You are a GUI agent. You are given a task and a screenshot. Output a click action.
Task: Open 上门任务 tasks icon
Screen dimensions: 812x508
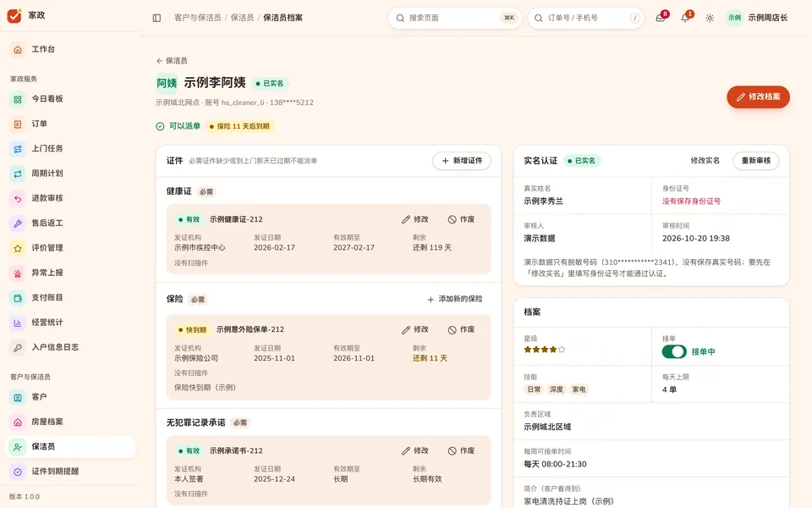pos(18,149)
